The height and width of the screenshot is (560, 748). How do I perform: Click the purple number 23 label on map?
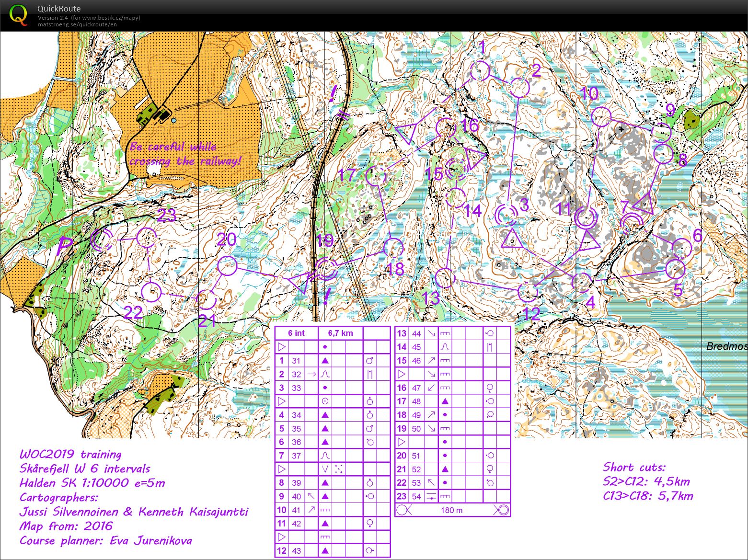166,216
